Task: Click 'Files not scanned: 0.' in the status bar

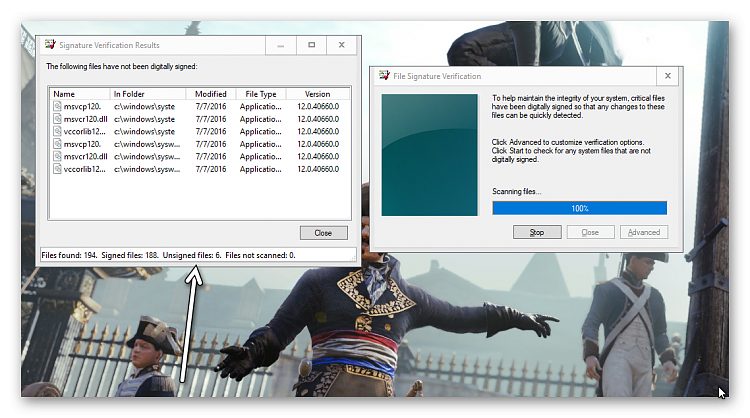Action: point(260,255)
